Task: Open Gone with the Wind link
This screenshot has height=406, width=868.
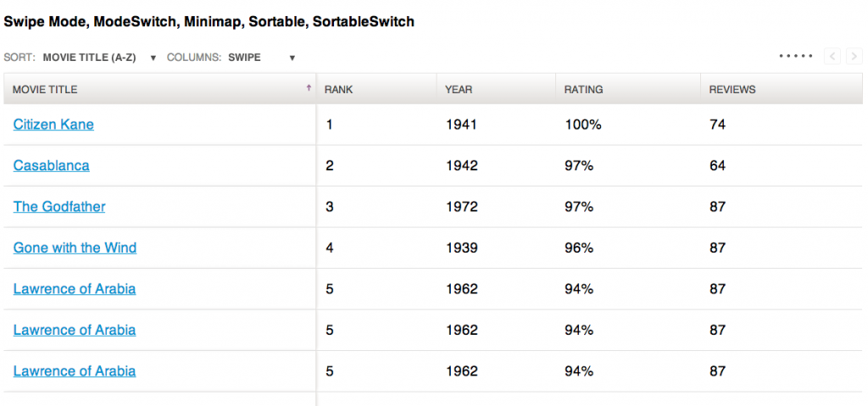Action: coord(75,247)
